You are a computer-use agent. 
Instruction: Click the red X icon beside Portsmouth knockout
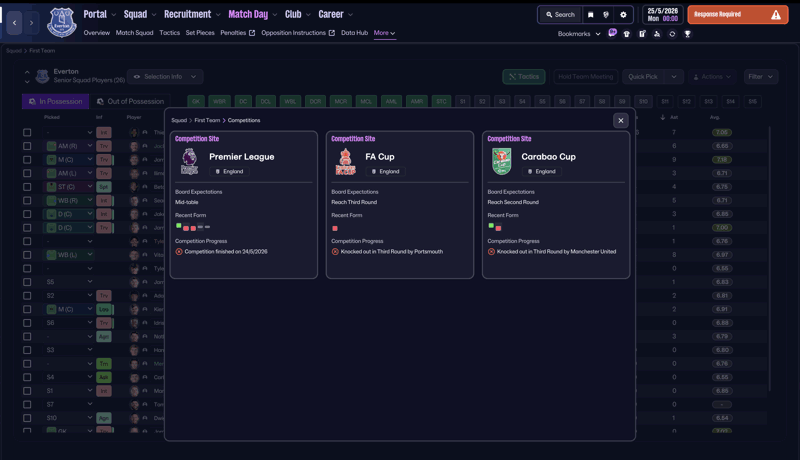tap(335, 251)
